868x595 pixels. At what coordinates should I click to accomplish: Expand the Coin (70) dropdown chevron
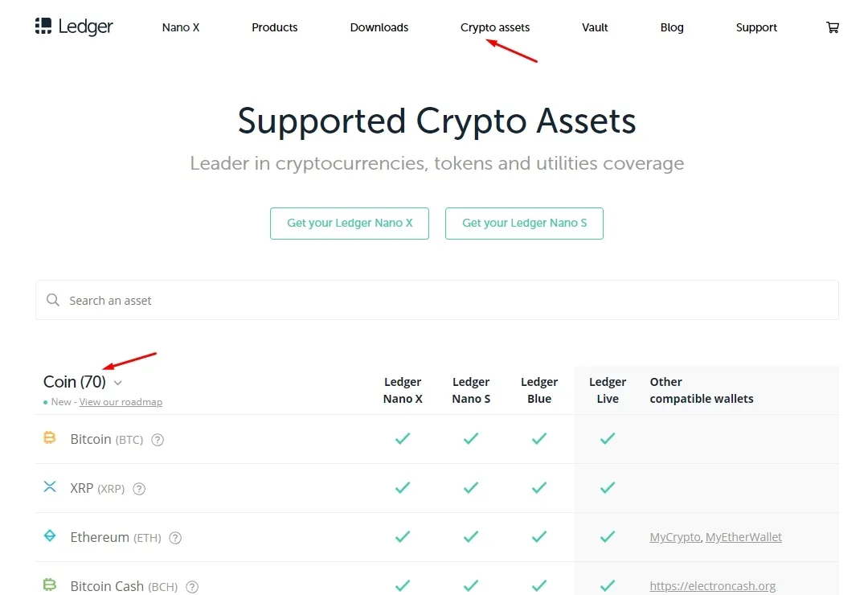pyautogui.click(x=118, y=383)
